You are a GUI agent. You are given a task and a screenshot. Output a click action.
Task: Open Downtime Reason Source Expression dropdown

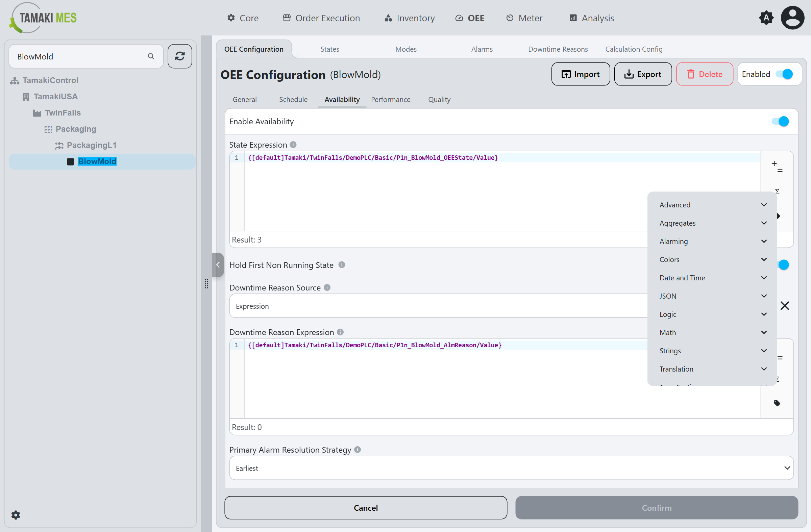438,306
